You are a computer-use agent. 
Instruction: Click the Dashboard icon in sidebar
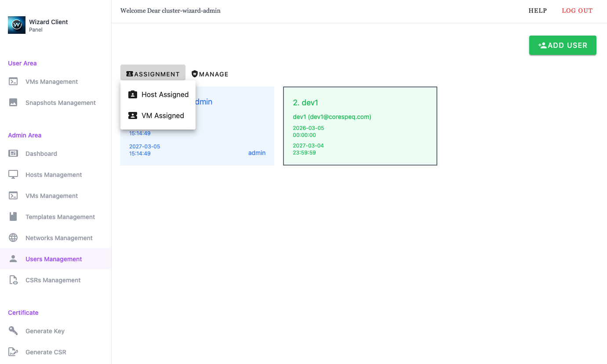point(13,154)
